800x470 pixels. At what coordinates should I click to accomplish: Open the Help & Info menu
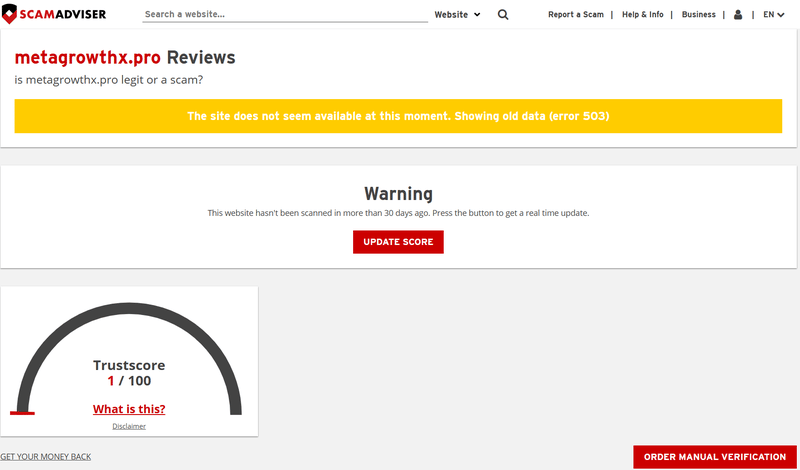(642, 14)
